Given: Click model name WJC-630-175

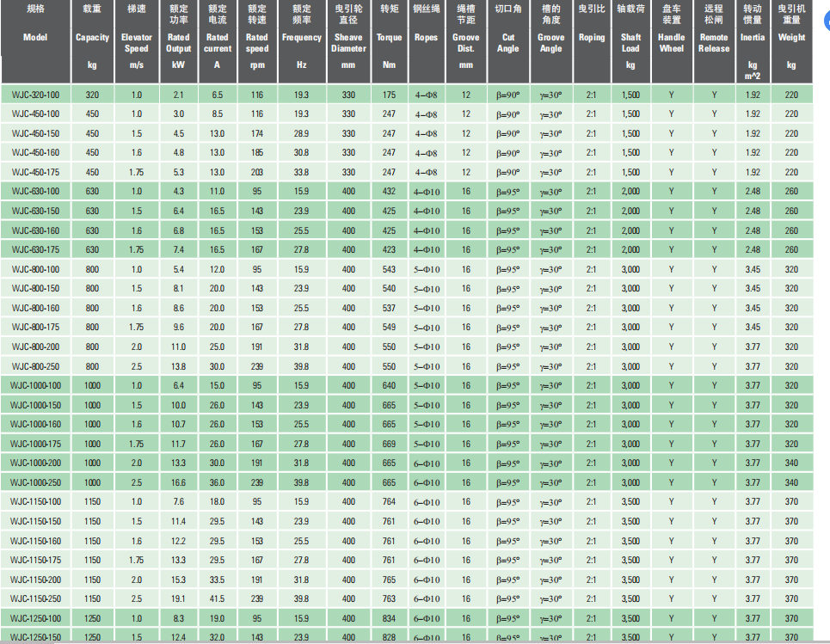Looking at the screenshot, I should coord(35,249).
